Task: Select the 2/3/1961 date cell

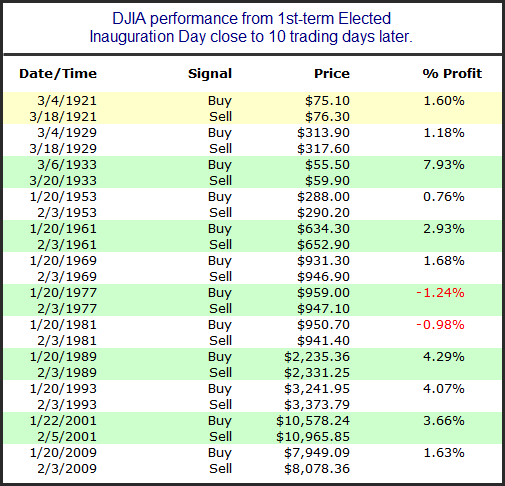Action: click(x=67, y=244)
